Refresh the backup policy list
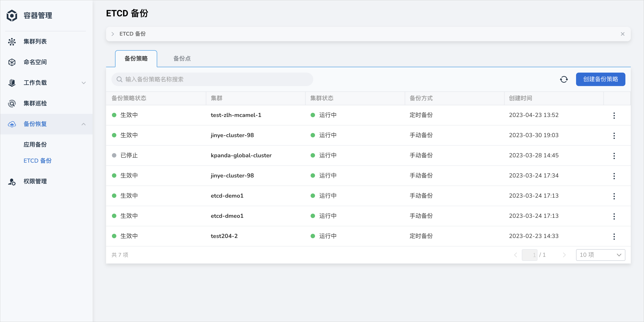Screen dimensions: 644x322 point(564,80)
